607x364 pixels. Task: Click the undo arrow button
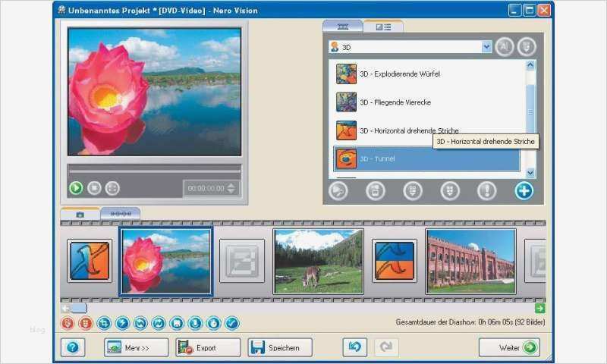tap(354, 347)
